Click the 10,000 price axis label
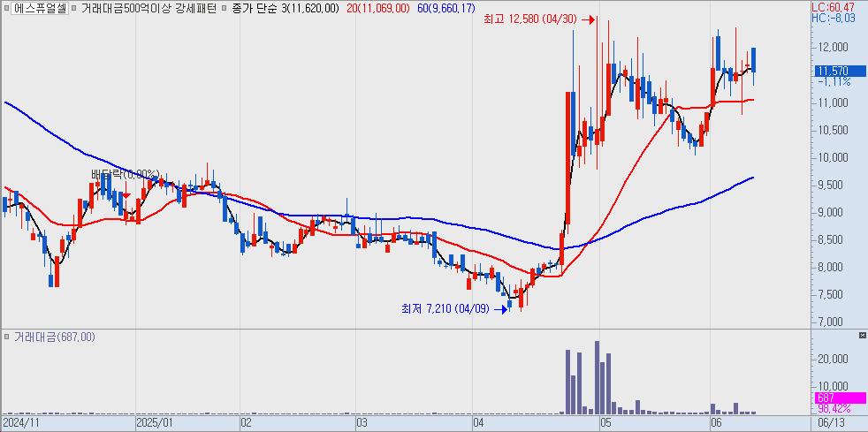 click(x=832, y=157)
